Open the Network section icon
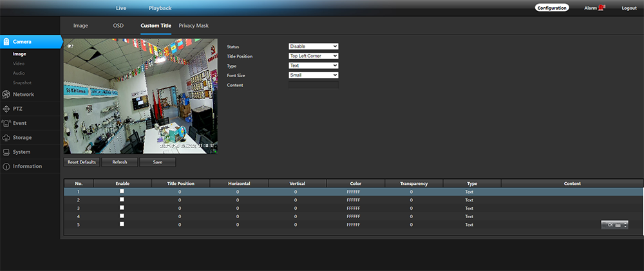 point(6,95)
